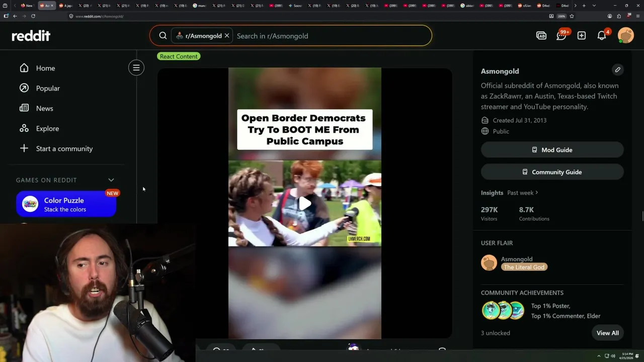Image resolution: width=644 pixels, height=362 pixels.
Task: Click the video title caption overlay
Action: coord(305,130)
